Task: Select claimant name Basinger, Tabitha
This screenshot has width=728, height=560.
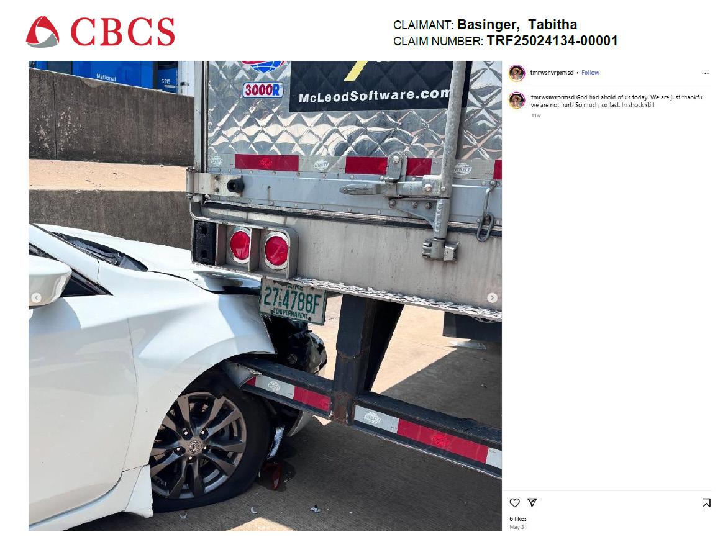Action: click(517, 25)
